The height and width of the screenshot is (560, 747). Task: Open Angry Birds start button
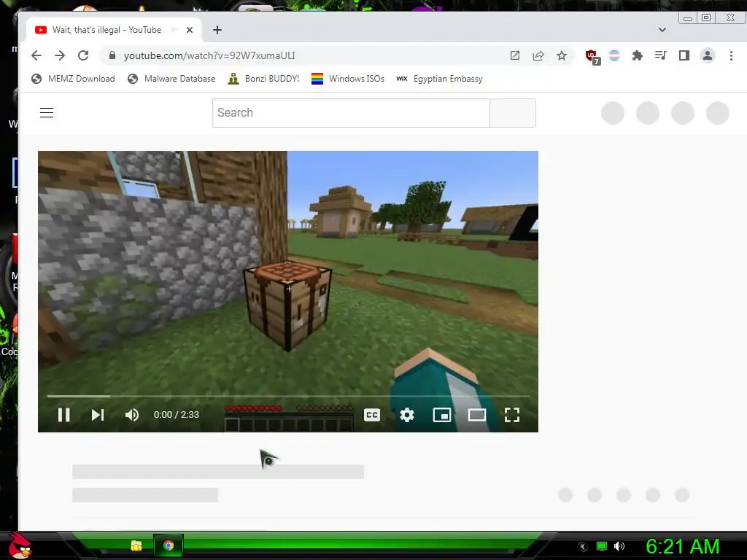click(20, 545)
